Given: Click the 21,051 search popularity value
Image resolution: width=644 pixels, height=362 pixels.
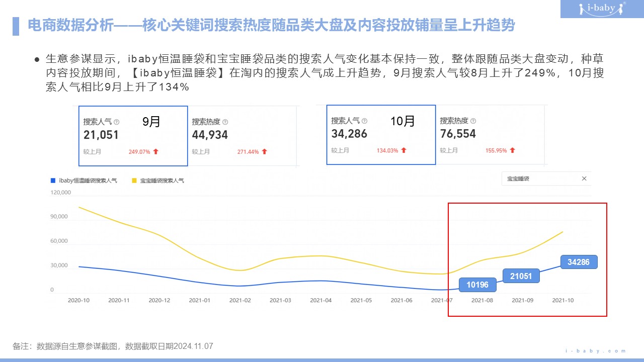Looking at the screenshot, I should (101, 135).
